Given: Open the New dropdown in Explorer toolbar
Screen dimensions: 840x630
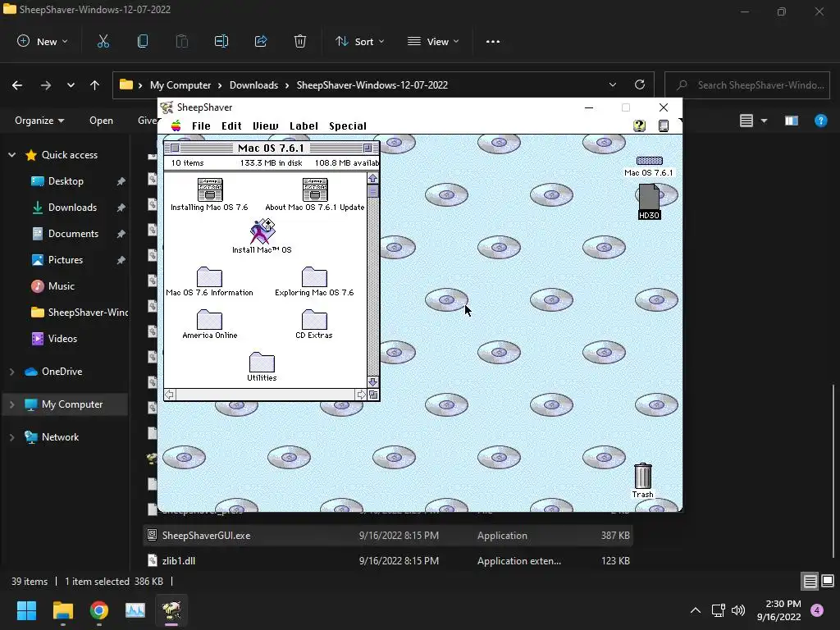Looking at the screenshot, I should tap(43, 41).
